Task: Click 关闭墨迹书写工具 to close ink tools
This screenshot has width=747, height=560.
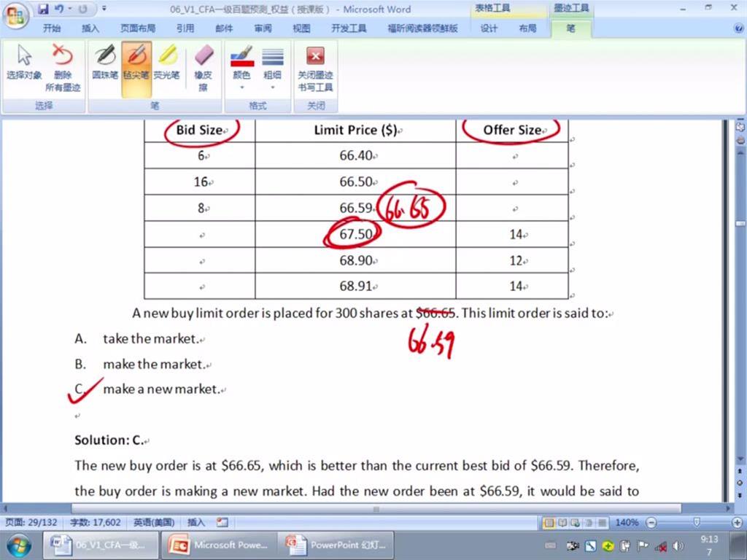Action: (x=315, y=69)
